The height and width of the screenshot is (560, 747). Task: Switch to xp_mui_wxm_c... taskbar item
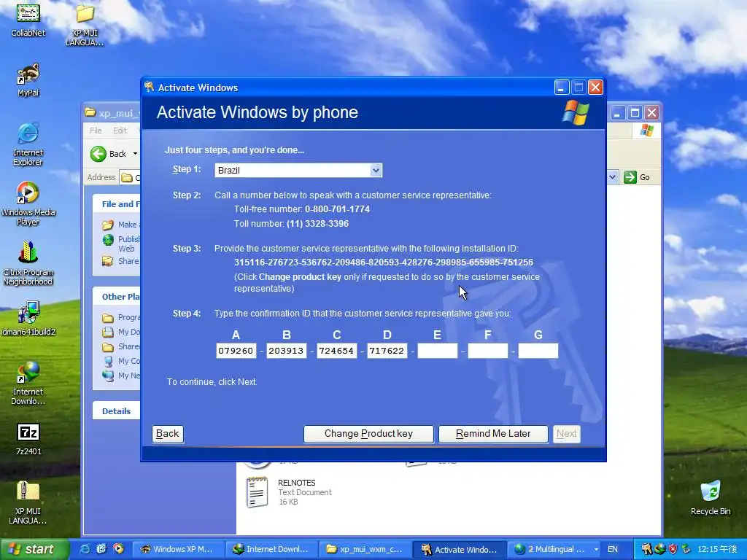click(x=364, y=549)
